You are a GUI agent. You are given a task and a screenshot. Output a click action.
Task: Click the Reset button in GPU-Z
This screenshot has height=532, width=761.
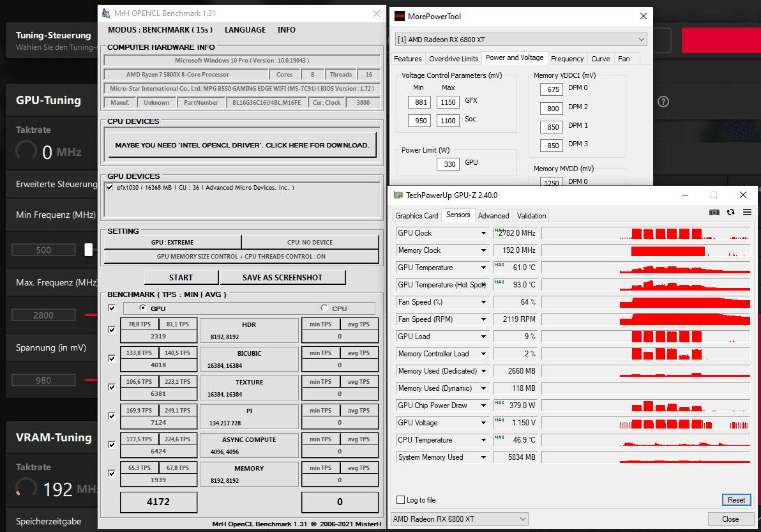point(736,499)
